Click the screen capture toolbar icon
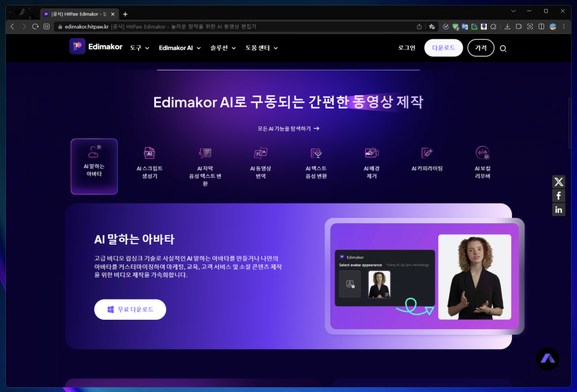Viewport: 577px width, 392px height. click(530, 26)
